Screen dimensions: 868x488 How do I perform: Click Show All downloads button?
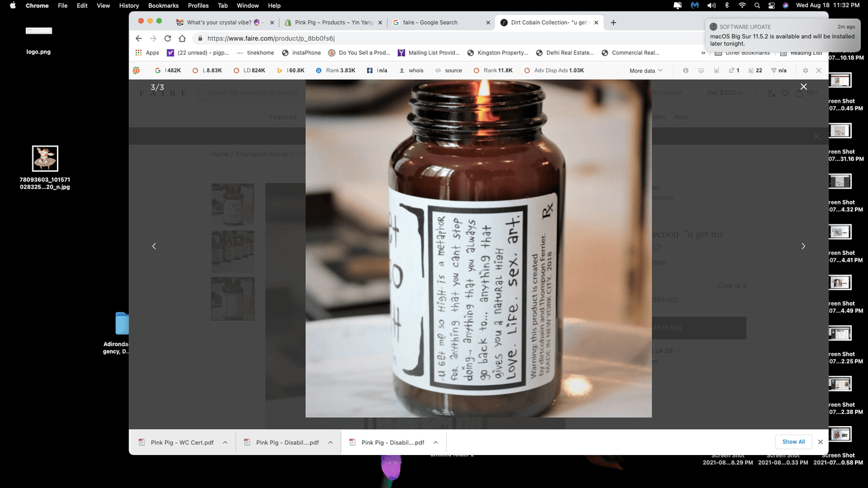(x=793, y=442)
